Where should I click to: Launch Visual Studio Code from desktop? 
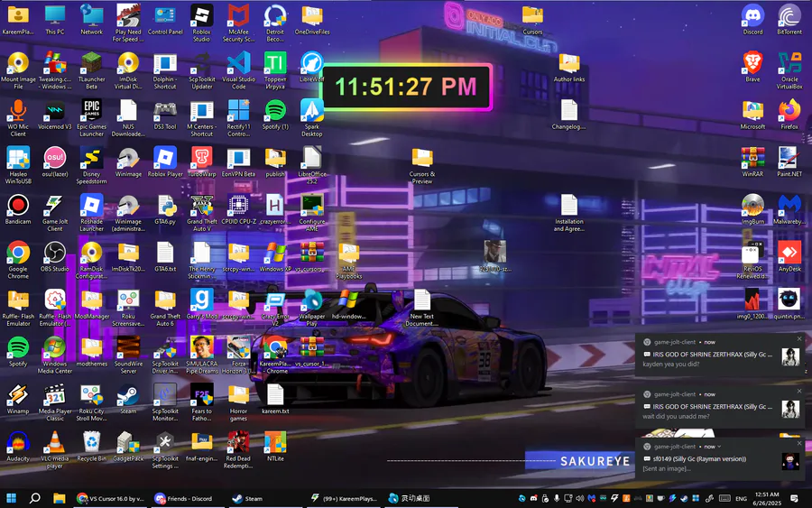click(238, 70)
